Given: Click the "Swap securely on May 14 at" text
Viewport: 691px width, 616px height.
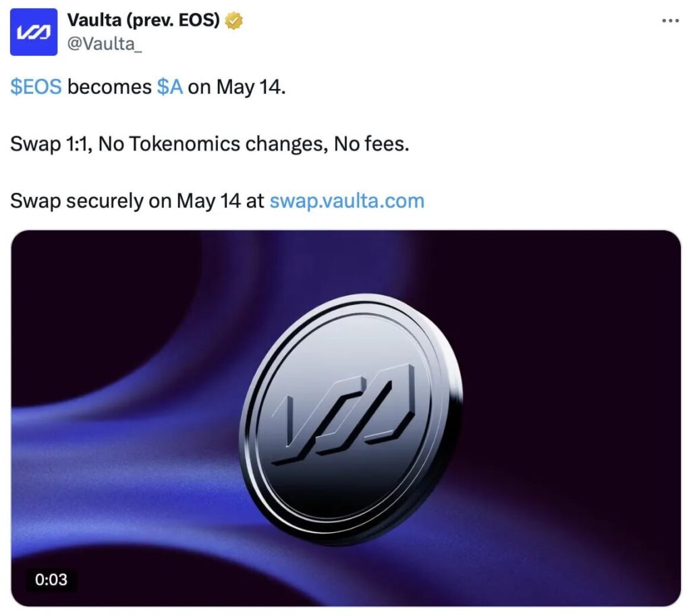Looking at the screenshot, I should [x=137, y=201].
